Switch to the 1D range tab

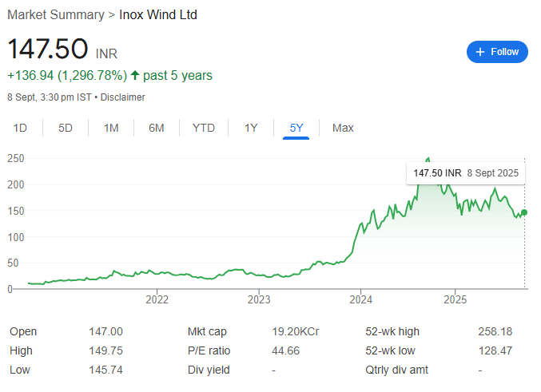(x=20, y=128)
